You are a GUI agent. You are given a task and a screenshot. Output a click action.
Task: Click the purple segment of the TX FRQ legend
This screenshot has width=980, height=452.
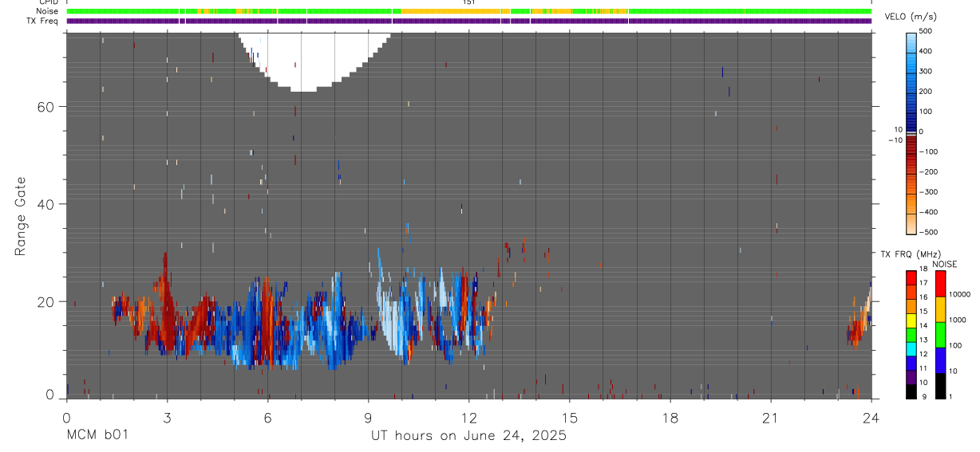tap(911, 377)
